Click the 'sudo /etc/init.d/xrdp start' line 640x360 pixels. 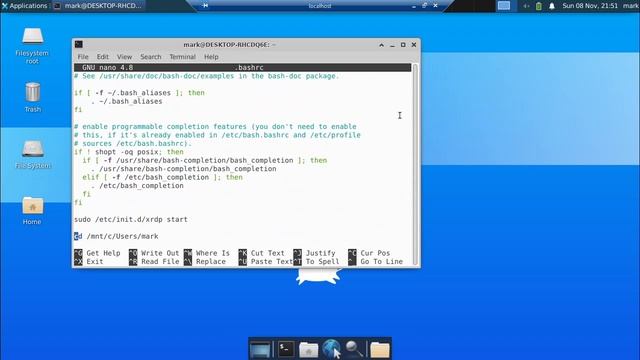131,219
